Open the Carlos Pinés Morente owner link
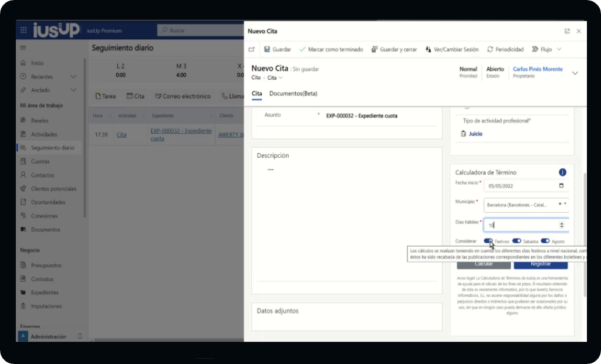The image size is (601, 364). coord(538,69)
